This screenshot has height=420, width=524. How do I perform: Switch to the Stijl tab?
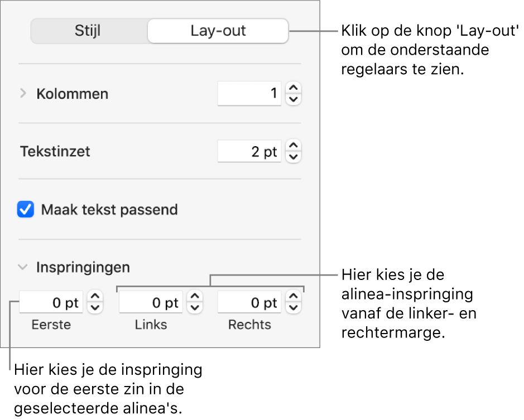coord(88,31)
